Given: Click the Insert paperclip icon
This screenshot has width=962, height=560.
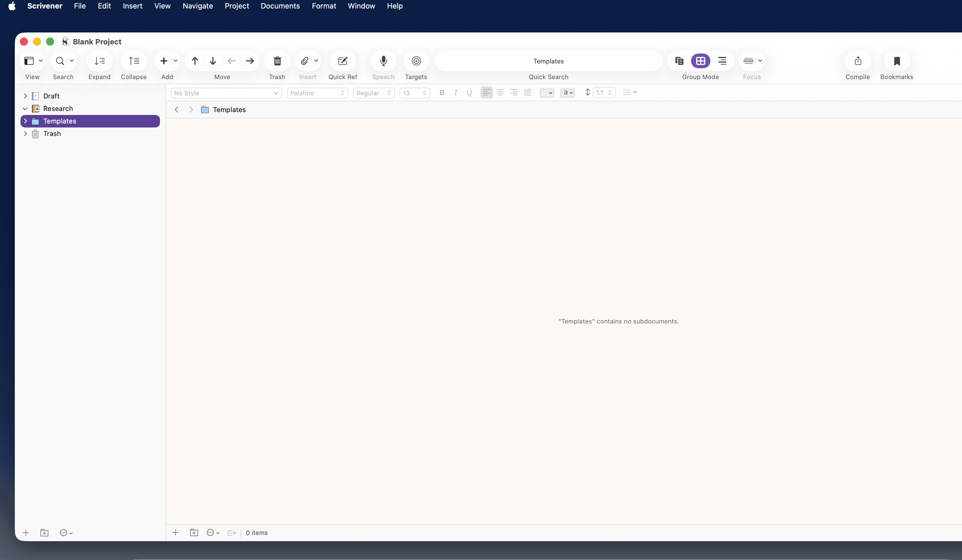Looking at the screenshot, I should click(305, 61).
